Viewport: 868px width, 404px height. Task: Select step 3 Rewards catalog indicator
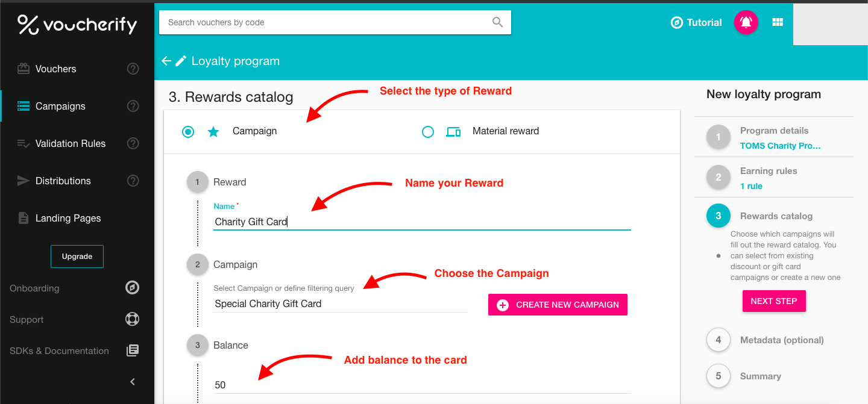718,216
